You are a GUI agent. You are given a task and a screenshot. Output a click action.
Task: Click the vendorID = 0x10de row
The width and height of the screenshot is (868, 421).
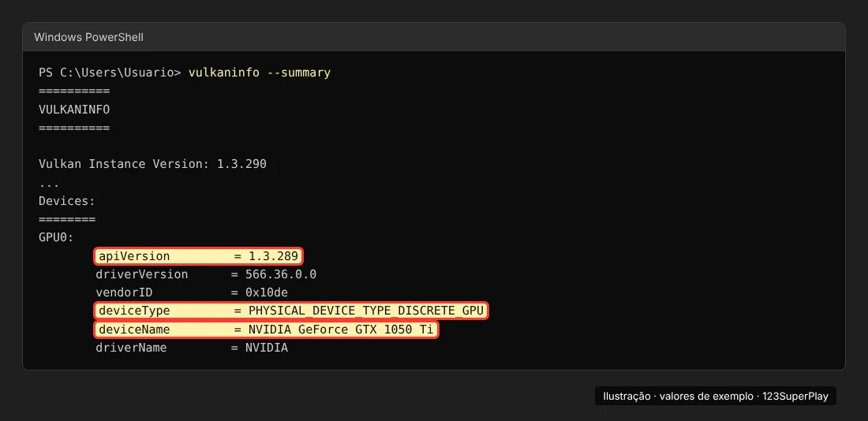click(x=192, y=292)
